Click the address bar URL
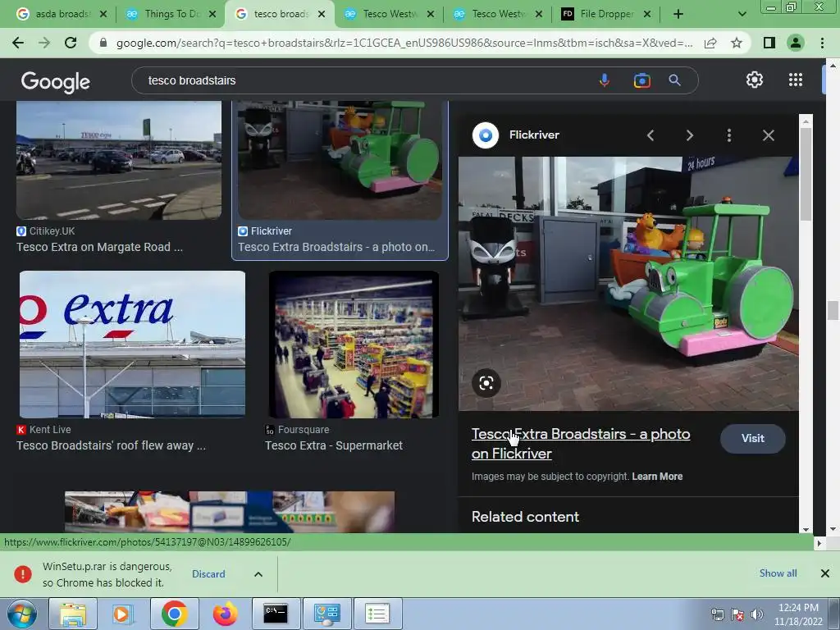Viewport: 840px width, 630px height. (404, 43)
